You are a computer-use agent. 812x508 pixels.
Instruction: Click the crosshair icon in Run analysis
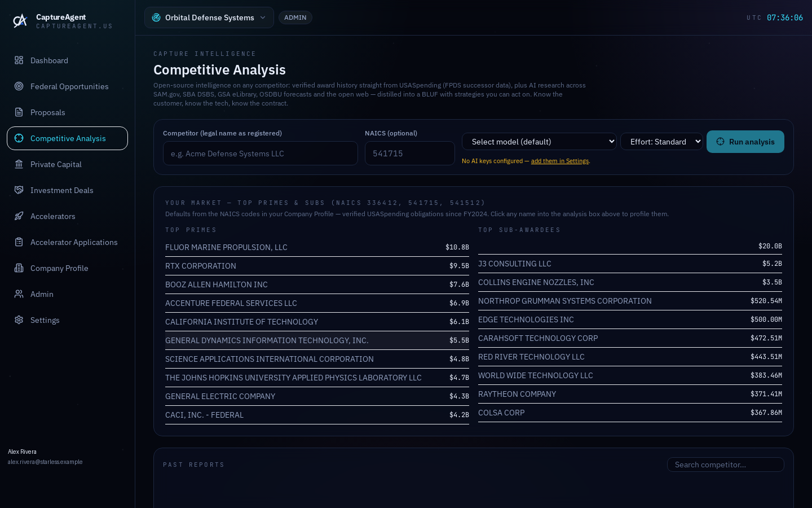tap(720, 142)
